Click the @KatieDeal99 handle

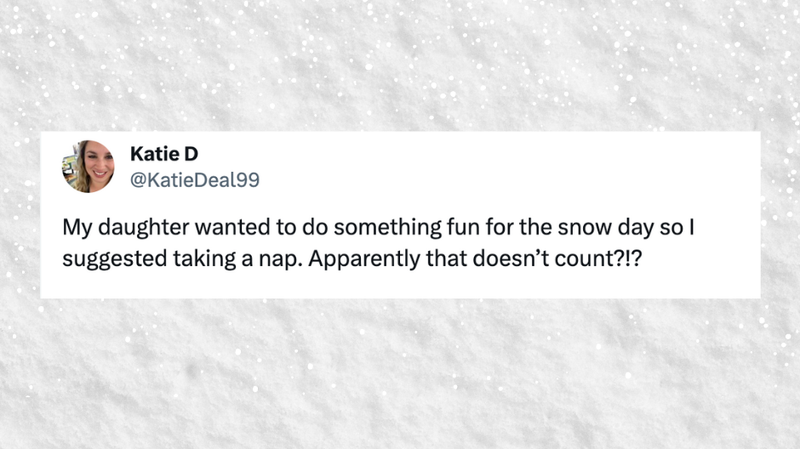click(x=195, y=180)
